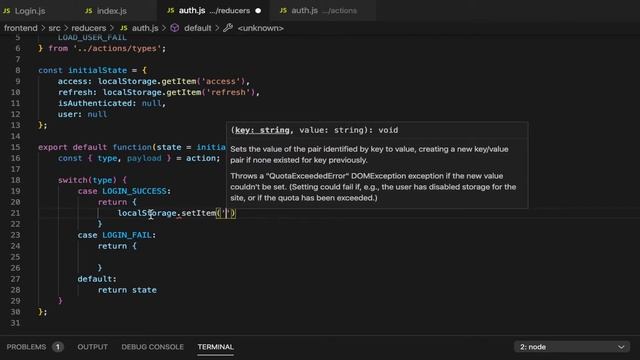The image size is (640, 360).
Task: Click 'LOGIN_SUCCESS' case label
Action: pyautogui.click(x=134, y=191)
